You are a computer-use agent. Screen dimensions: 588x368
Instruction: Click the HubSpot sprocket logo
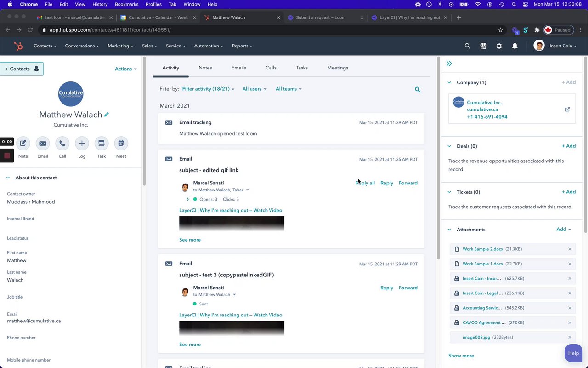pos(18,46)
